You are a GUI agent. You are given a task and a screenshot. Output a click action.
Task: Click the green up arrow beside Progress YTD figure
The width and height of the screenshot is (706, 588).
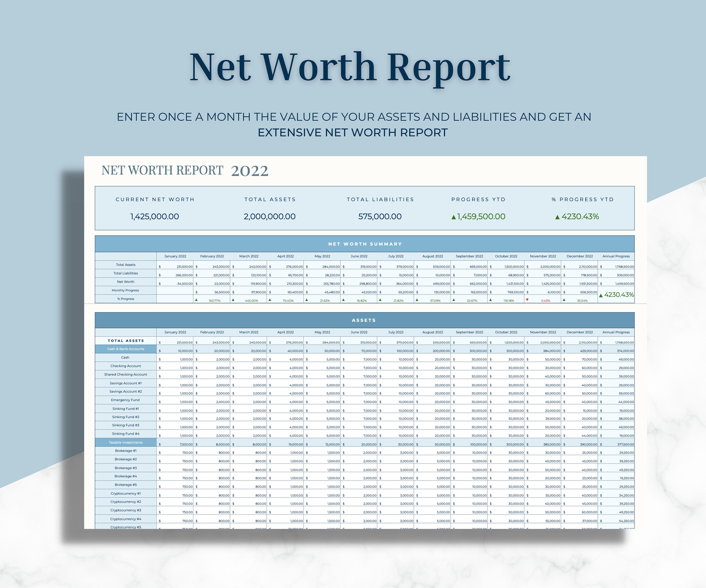pos(454,217)
